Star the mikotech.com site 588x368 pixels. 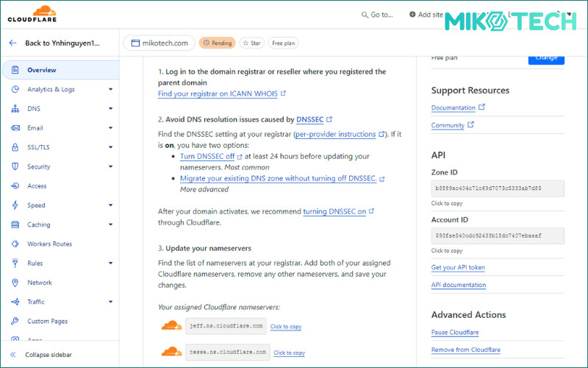[252, 43]
